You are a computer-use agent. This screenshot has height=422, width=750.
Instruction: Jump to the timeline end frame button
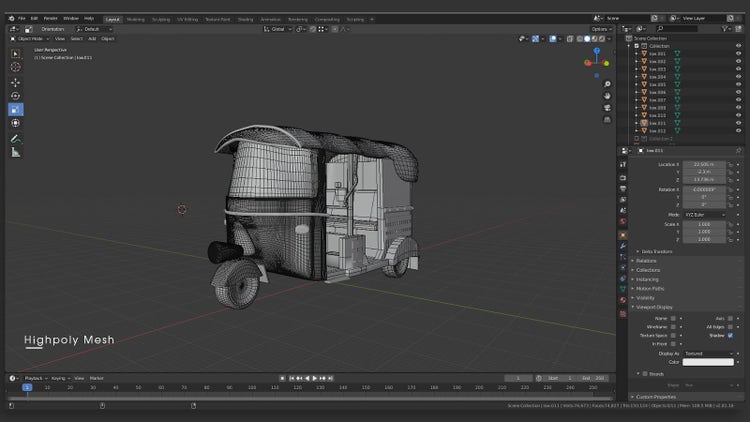tap(331, 378)
